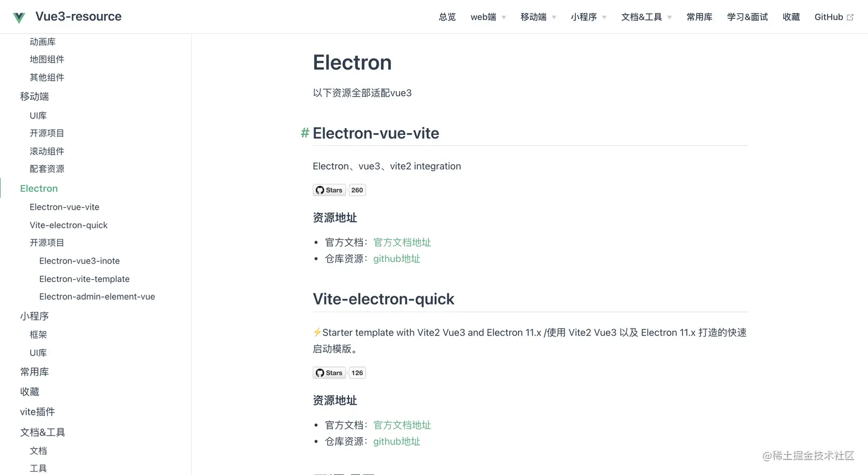Click the GitHub Stars badge showing 126
This screenshot has height=475, width=868.
(x=339, y=373)
